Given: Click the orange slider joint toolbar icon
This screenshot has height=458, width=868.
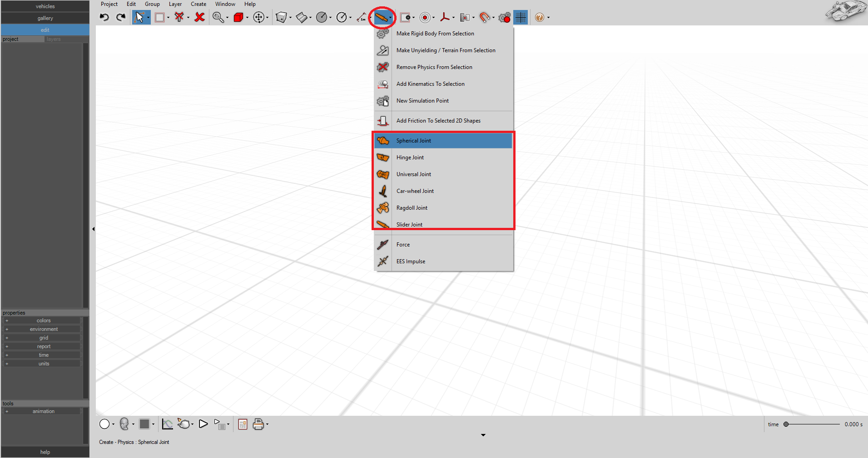Looking at the screenshot, I should (382, 17).
